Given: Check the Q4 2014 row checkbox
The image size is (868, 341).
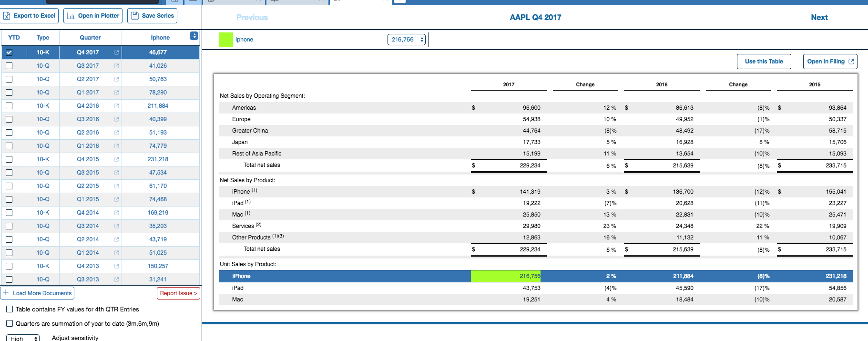Looking at the screenshot, I should [x=9, y=213].
